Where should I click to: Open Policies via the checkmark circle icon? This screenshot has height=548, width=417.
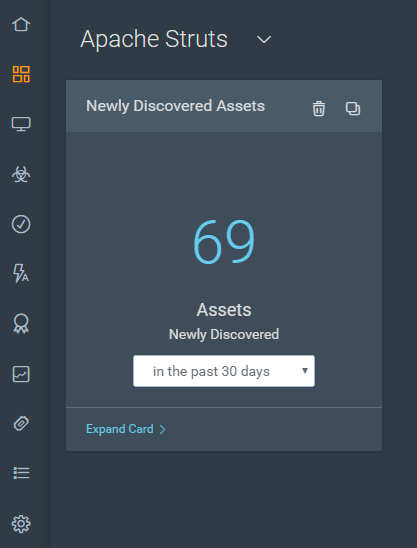click(21, 224)
